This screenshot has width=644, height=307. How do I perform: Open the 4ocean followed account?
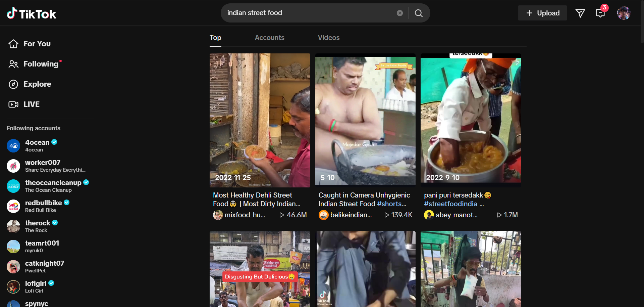pyautogui.click(x=37, y=145)
